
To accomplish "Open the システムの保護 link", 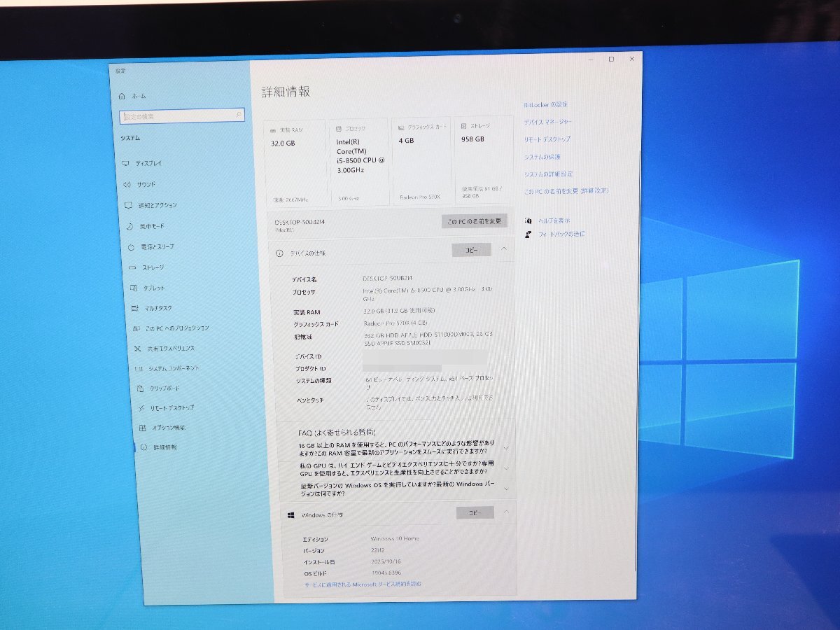I will (542, 157).
